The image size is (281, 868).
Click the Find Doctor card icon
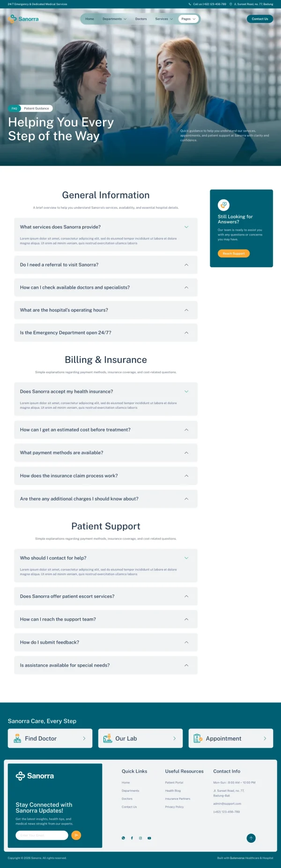pos(17,738)
